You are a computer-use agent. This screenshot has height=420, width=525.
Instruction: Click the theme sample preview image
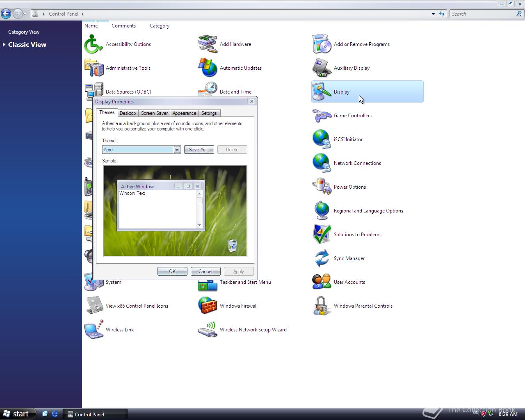(175, 211)
